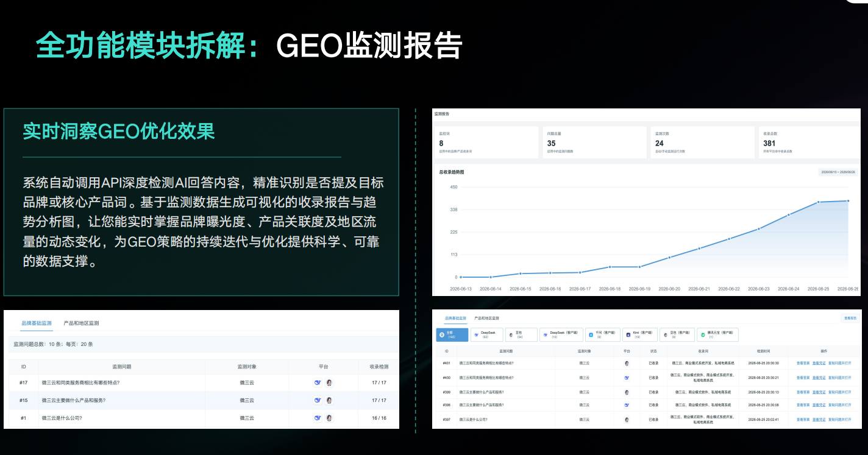
Task: Click DeepSeek platform icon in row #398
Action: coord(627,404)
